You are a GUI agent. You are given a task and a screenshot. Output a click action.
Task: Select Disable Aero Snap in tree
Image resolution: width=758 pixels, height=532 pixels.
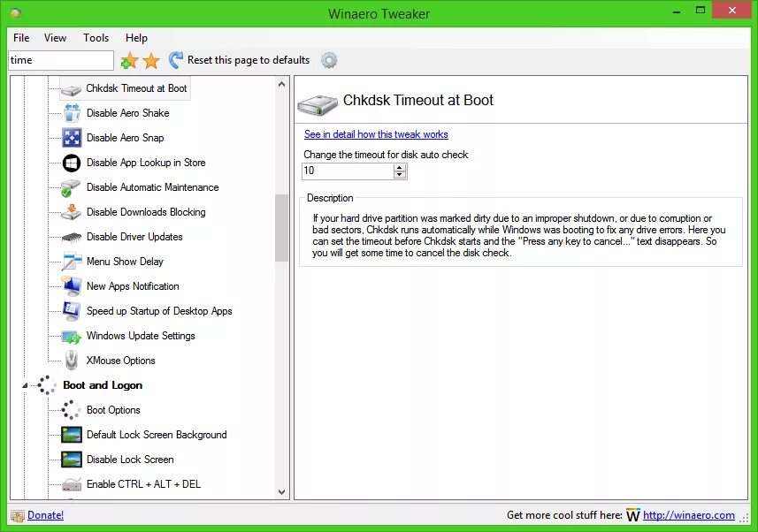126,138
